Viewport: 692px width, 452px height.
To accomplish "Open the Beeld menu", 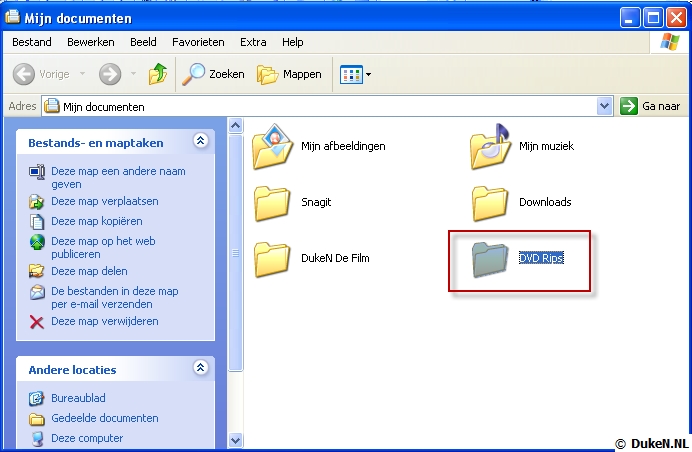I will [143, 42].
